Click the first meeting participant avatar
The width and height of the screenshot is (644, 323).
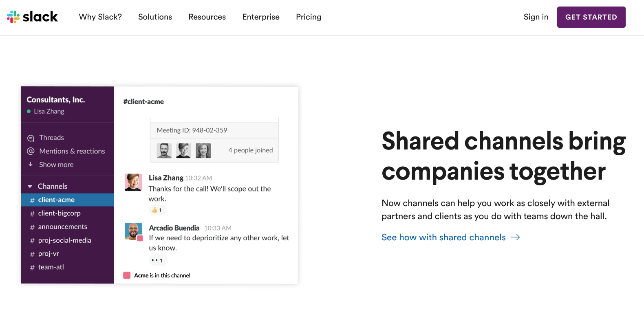coord(164,150)
